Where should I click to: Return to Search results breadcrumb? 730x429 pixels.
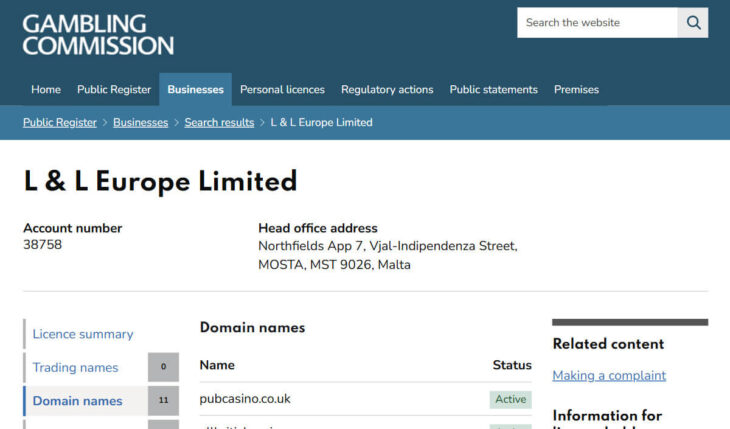point(219,123)
